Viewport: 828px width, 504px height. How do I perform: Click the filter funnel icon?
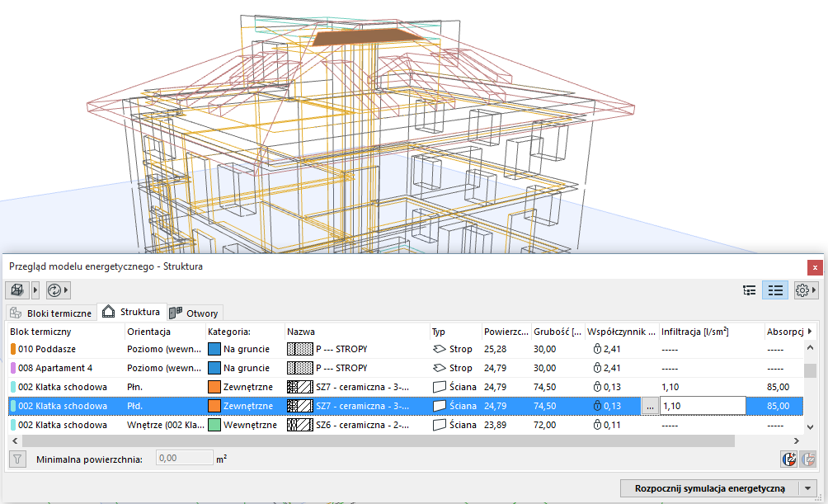pos(16,458)
